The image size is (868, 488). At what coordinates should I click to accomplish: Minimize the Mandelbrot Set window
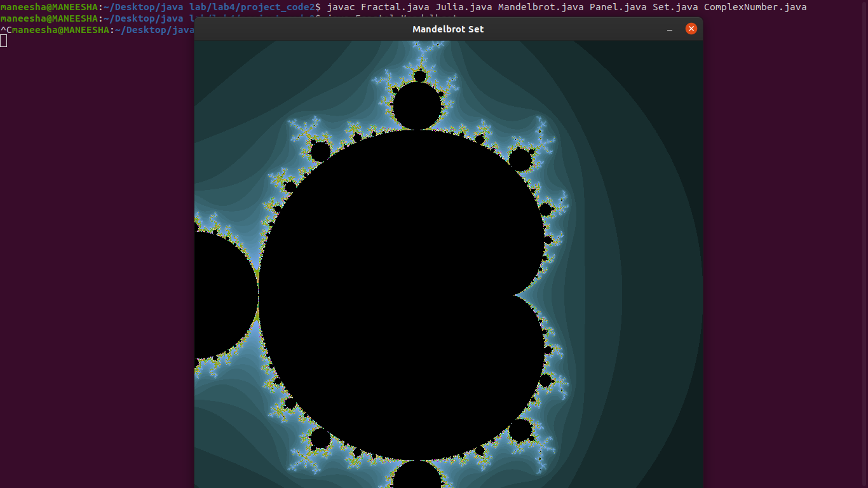coord(670,29)
